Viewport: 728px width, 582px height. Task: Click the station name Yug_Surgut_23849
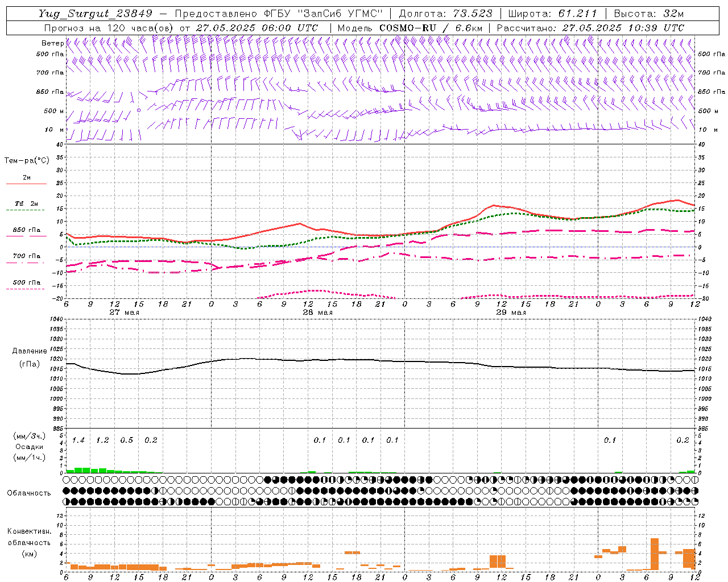96,14
